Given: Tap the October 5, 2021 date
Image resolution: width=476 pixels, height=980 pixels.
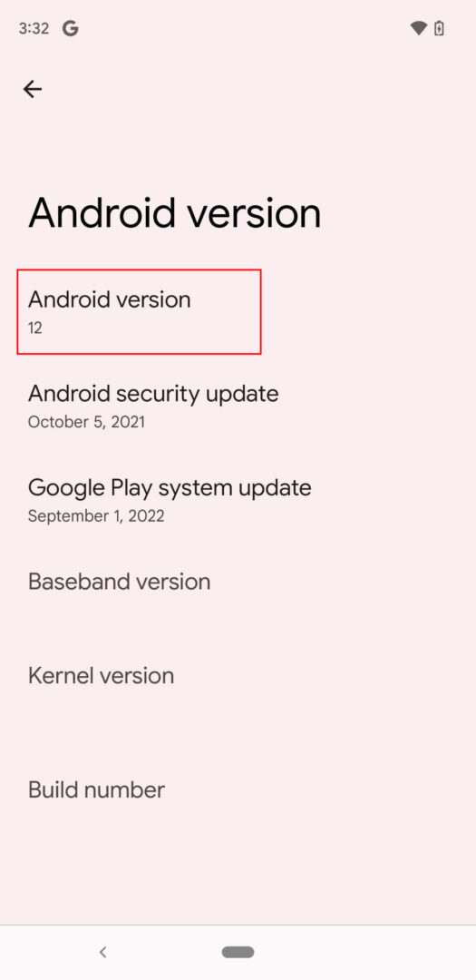Looking at the screenshot, I should [86, 422].
